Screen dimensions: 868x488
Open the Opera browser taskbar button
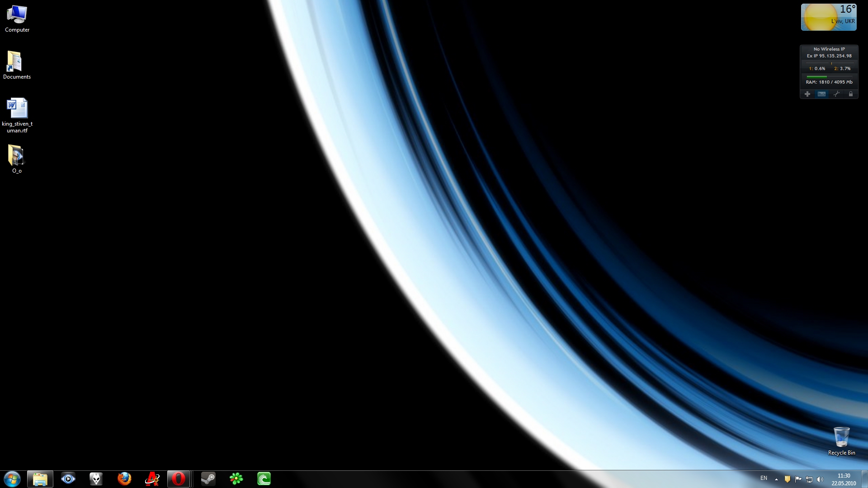179,479
